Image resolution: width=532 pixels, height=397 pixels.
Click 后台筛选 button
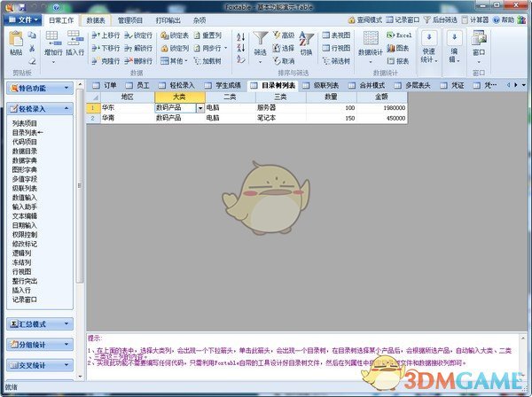pyautogui.click(x=441, y=20)
